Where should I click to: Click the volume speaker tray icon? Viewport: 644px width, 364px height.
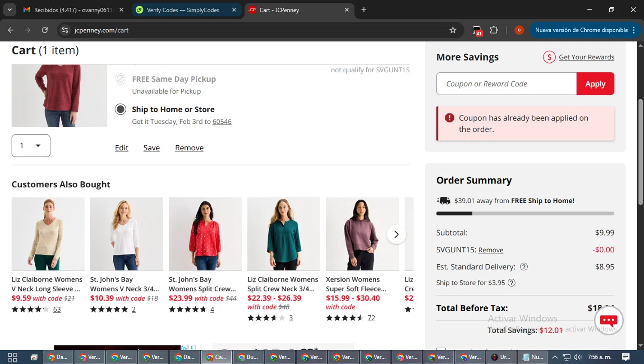pyautogui.click(x=577, y=357)
